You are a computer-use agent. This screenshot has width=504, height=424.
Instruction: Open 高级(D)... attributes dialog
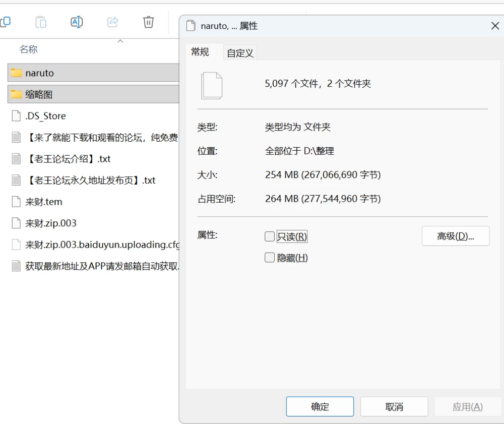click(456, 236)
